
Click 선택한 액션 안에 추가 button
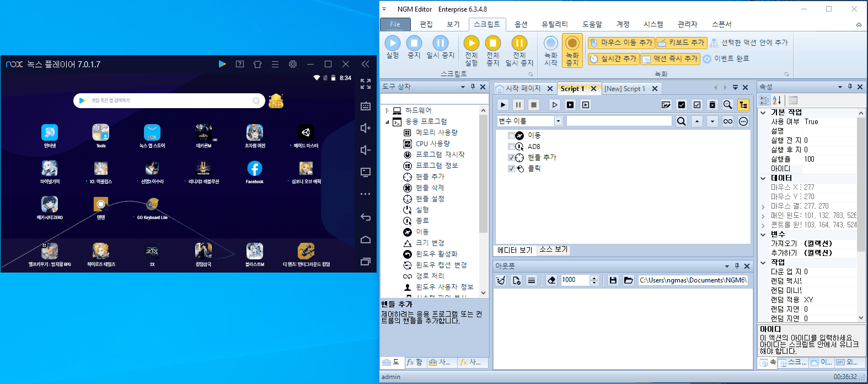749,42
